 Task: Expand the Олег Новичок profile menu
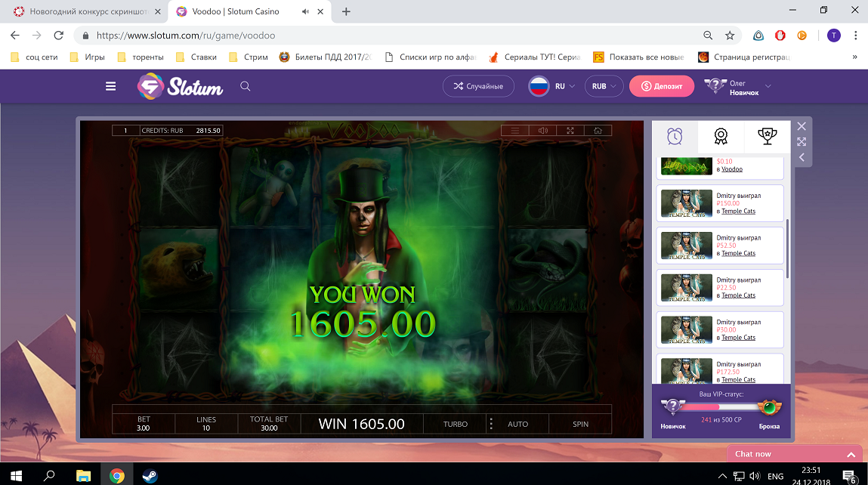coord(768,86)
